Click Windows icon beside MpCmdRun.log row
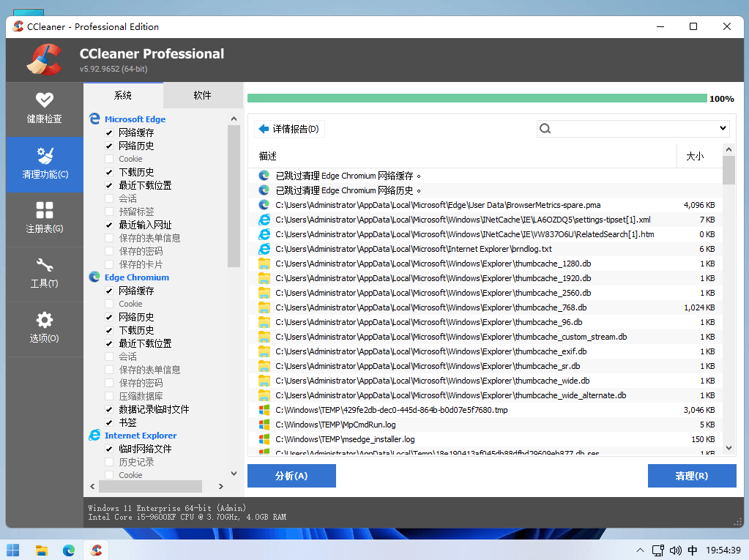The image size is (749, 560). coord(264,425)
